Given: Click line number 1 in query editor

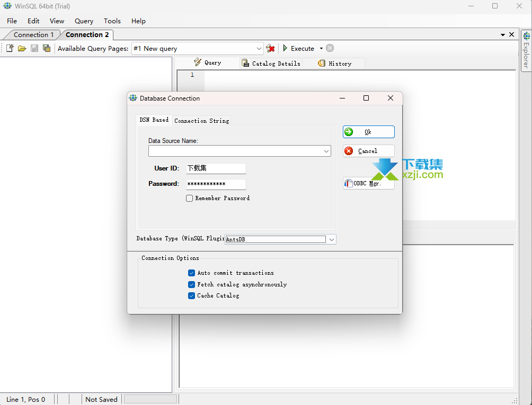Looking at the screenshot, I should (x=192, y=75).
